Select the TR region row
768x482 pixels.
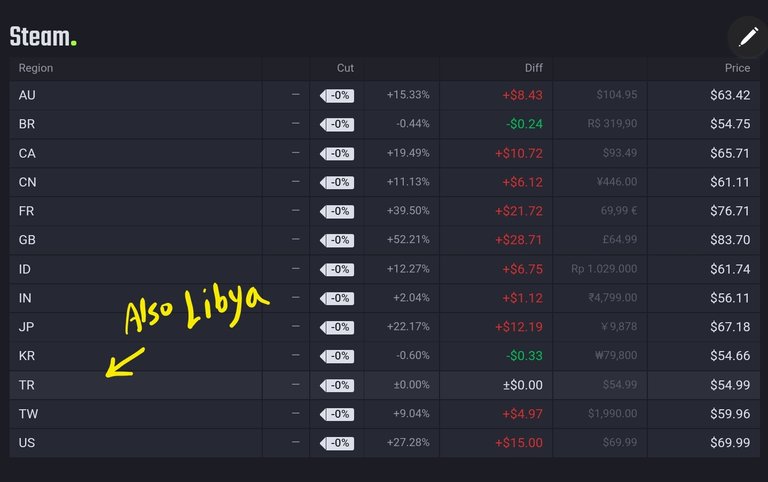(x=384, y=385)
